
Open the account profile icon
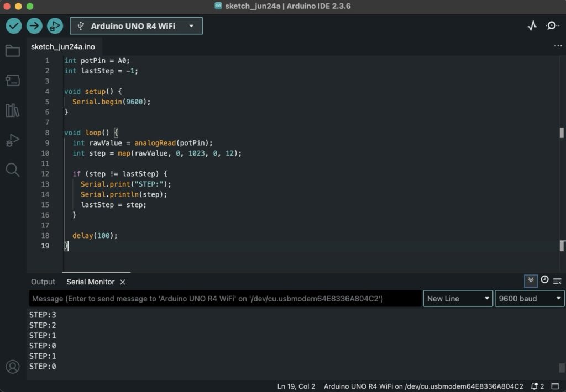(x=13, y=367)
